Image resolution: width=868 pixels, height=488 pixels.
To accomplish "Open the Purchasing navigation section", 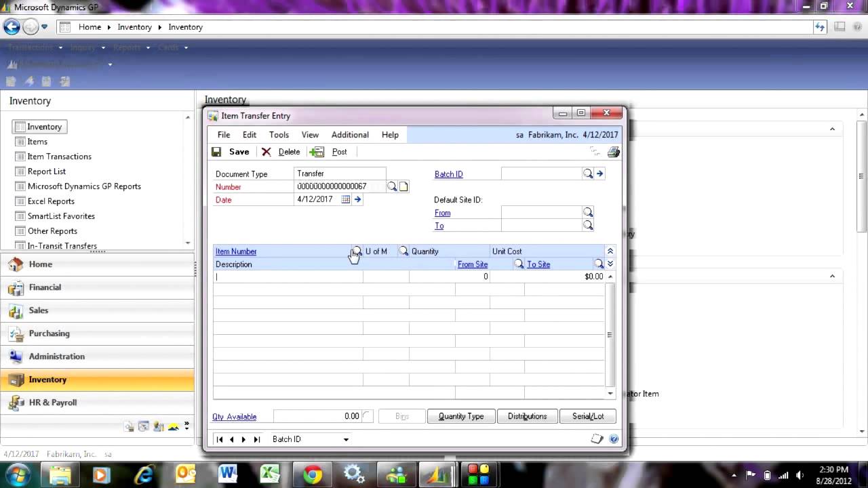I will coord(98,333).
